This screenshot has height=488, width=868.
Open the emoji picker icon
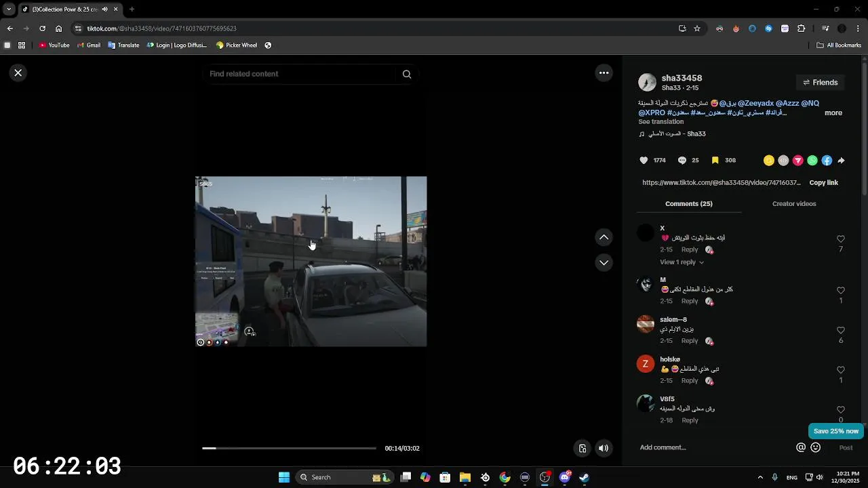[816, 447]
